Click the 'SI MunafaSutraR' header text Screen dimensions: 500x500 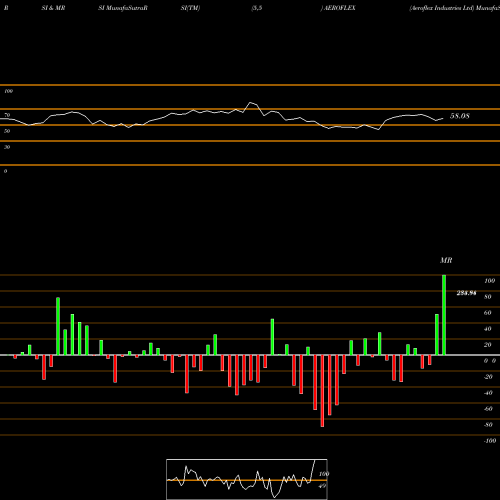pyautogui.click(x=123, y=8)
